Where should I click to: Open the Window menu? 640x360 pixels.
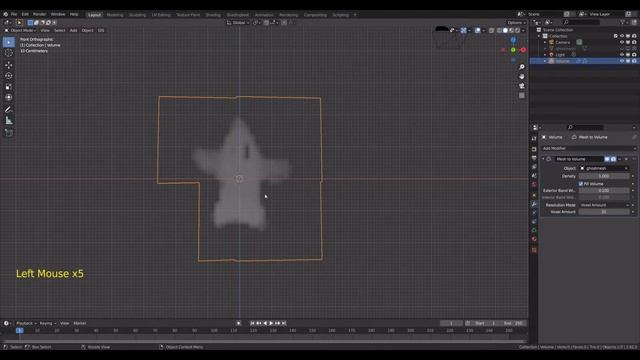(58, 14)
